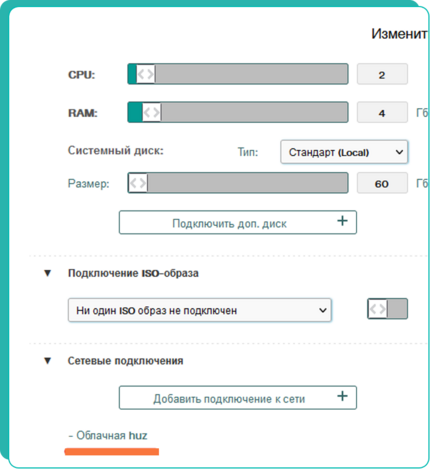Open the ISO image selection dropdown
Image resolution: width=430 pixels, height=469 pixels.
pos(200,310)
